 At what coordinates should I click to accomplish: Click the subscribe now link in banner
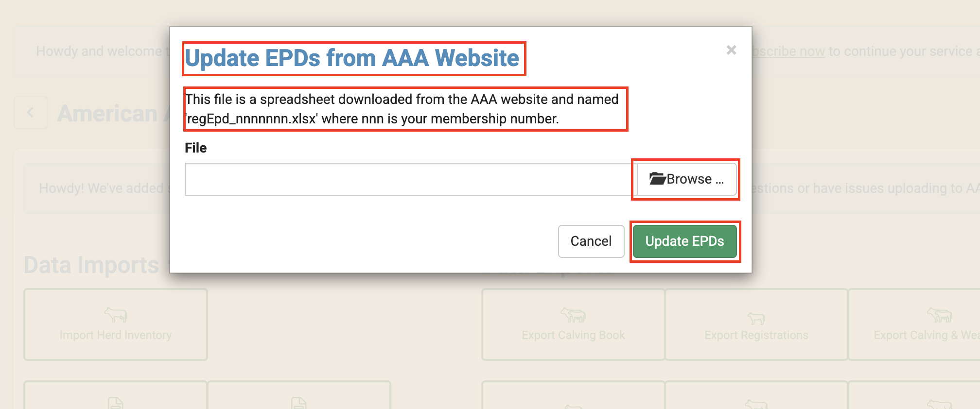[788, 51]
